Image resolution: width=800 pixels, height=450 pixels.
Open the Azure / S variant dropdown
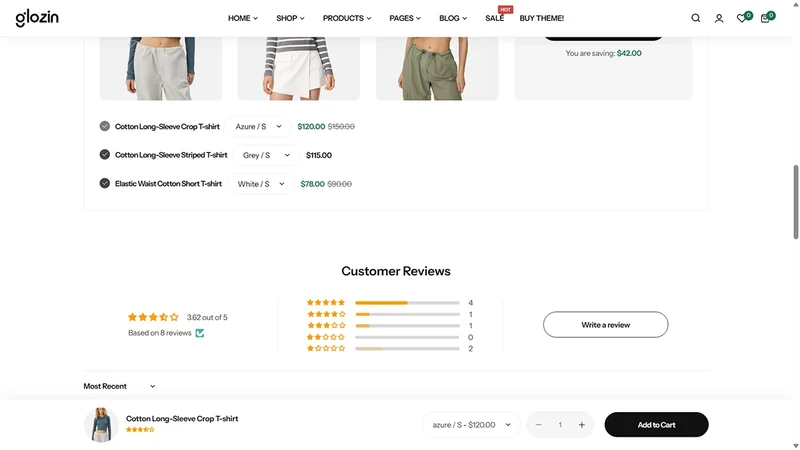click(x=258, y=127)
